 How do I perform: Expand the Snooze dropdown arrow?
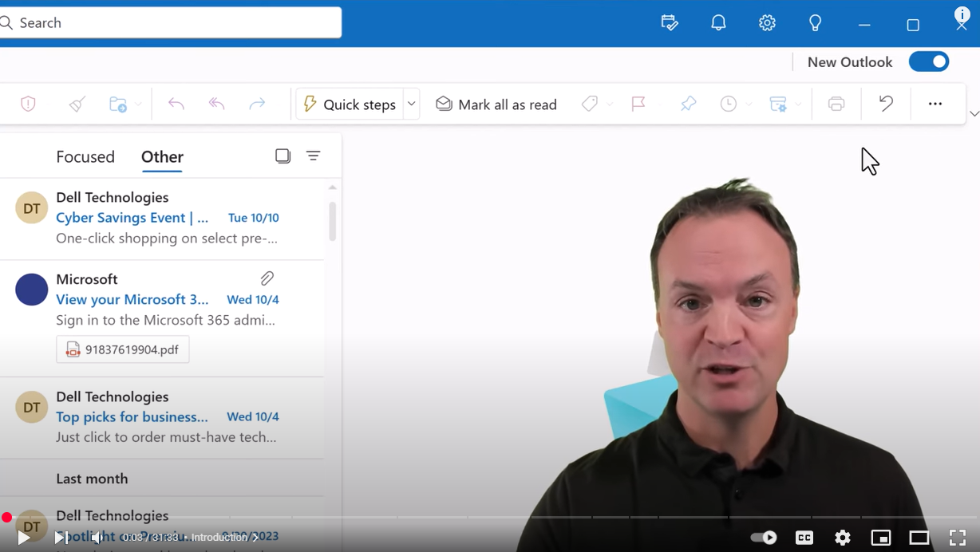coord(749,104)
